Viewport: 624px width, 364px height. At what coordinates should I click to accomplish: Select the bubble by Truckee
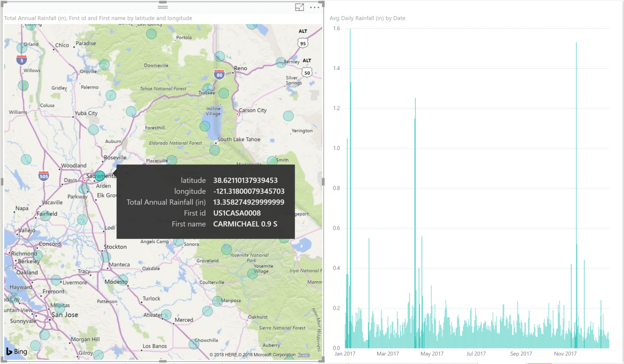coord(208,88)
